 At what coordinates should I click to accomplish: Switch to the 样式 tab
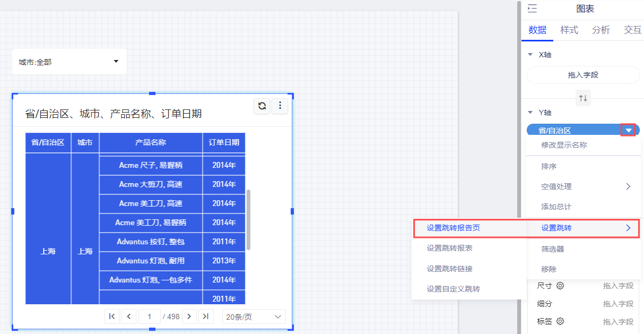[569, 30]
